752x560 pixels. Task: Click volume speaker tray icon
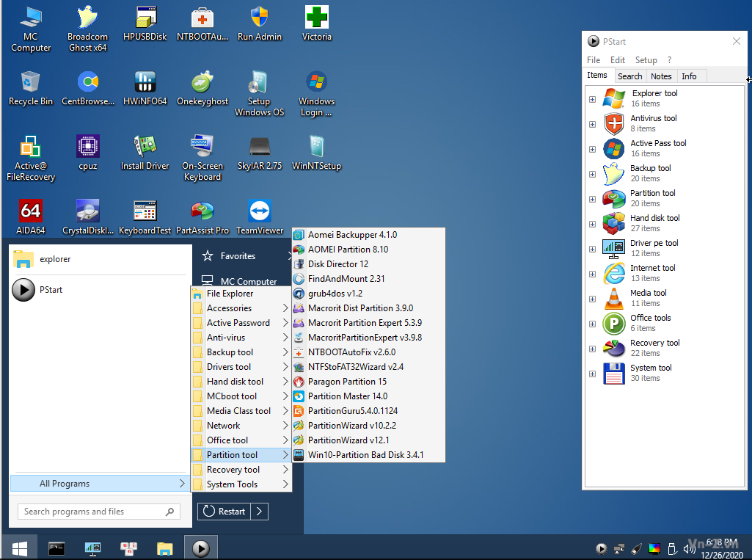pos(689,548)
